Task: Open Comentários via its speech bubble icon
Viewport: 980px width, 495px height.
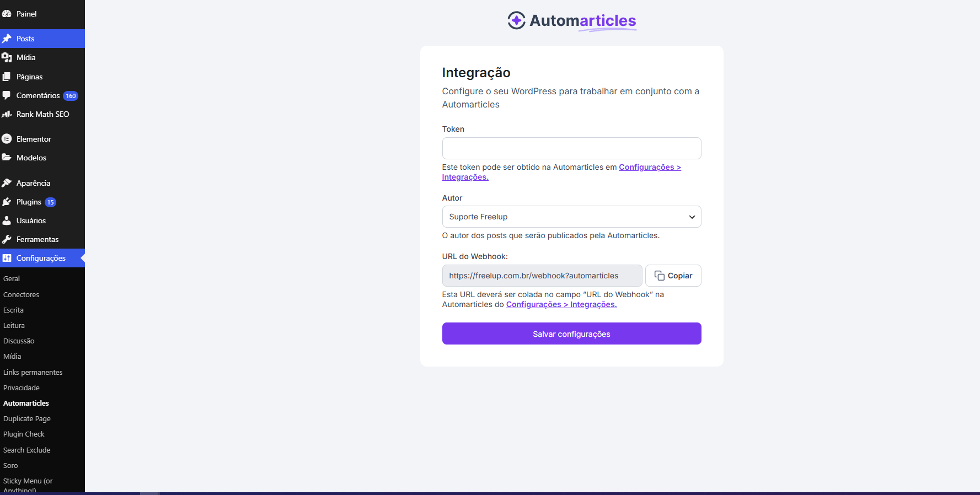Action: coord(7,95)
